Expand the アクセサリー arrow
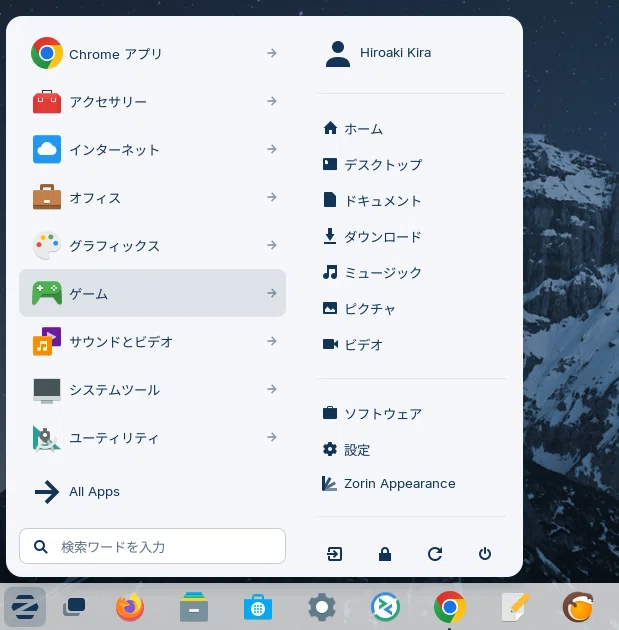Screen dimensions: 619x630 272,101
